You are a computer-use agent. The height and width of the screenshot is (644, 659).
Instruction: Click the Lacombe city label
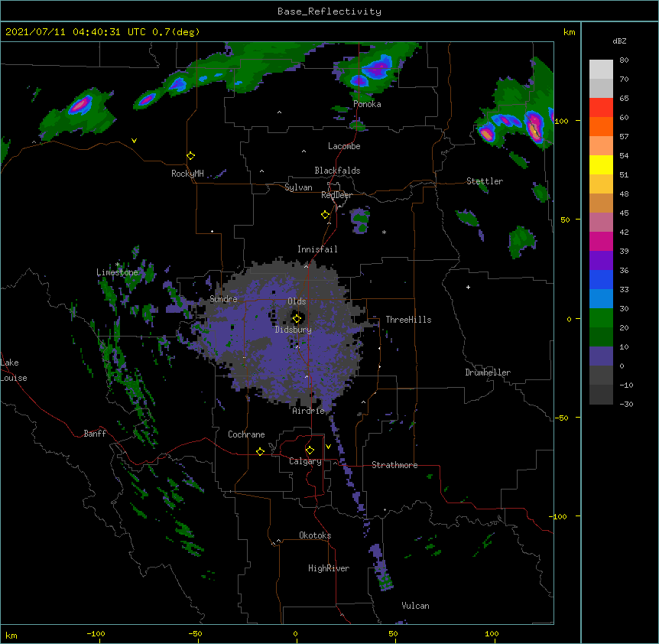[x=344, y=146]
